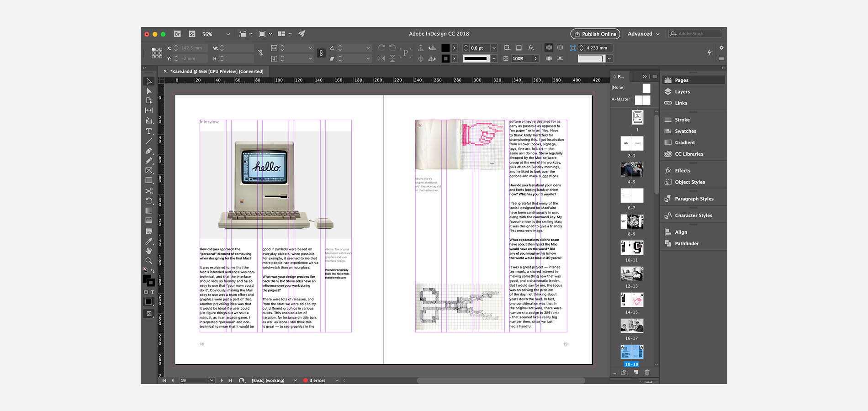
Task: Toggle formatting affects text button
Action: point(153,292)
